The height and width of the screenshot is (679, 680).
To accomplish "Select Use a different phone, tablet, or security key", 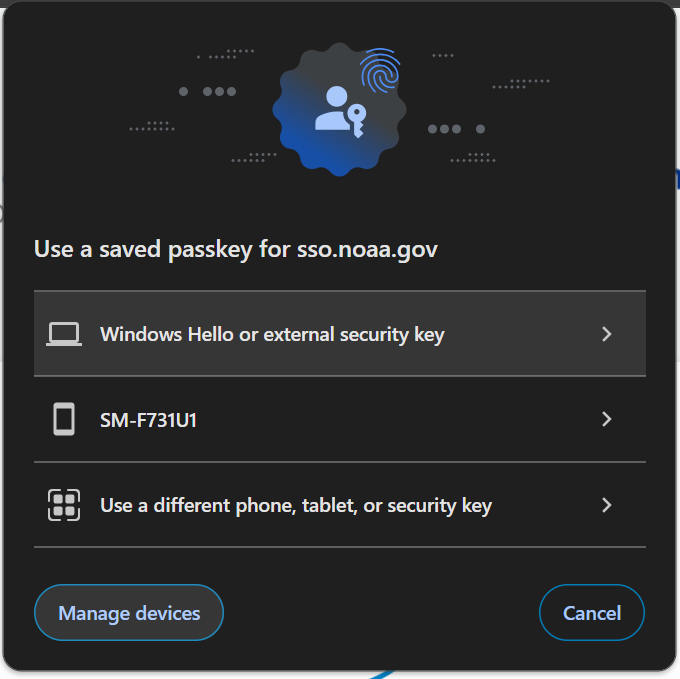I will click(x=340, y=505).
